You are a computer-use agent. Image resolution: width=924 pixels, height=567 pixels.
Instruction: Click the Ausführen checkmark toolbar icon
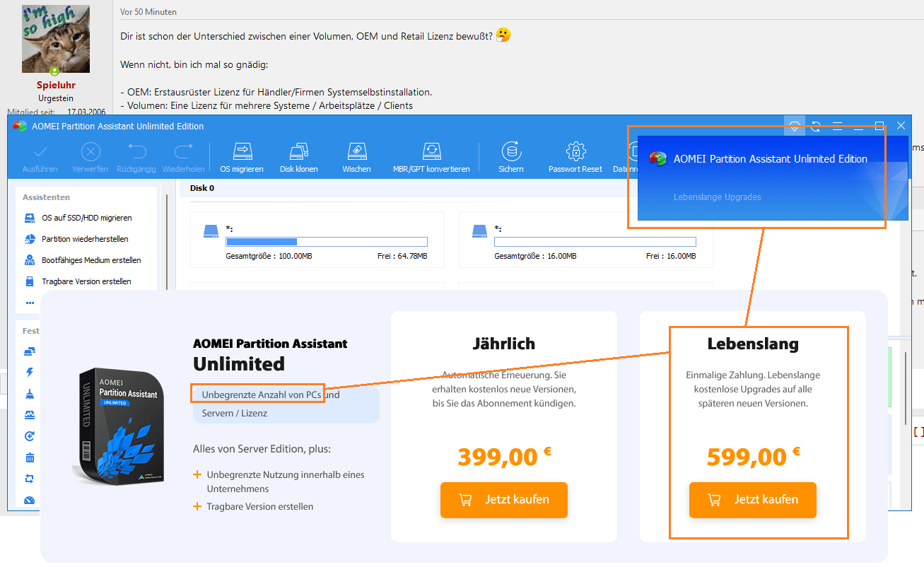(40, 151)
